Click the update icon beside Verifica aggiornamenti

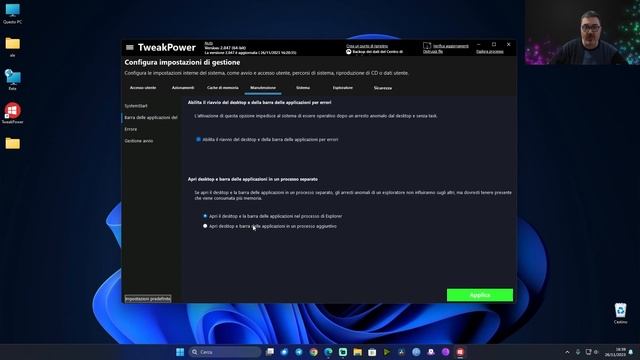[x=427, y=46]
